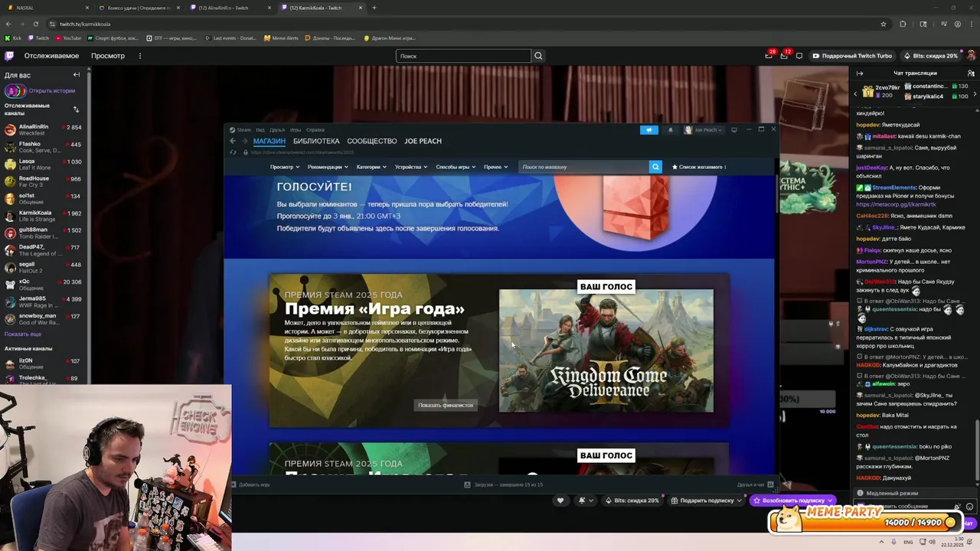Click the Steam store search magnifier
Image resolution: width=980 pixels, height=551 pixels.
[655, 167]
